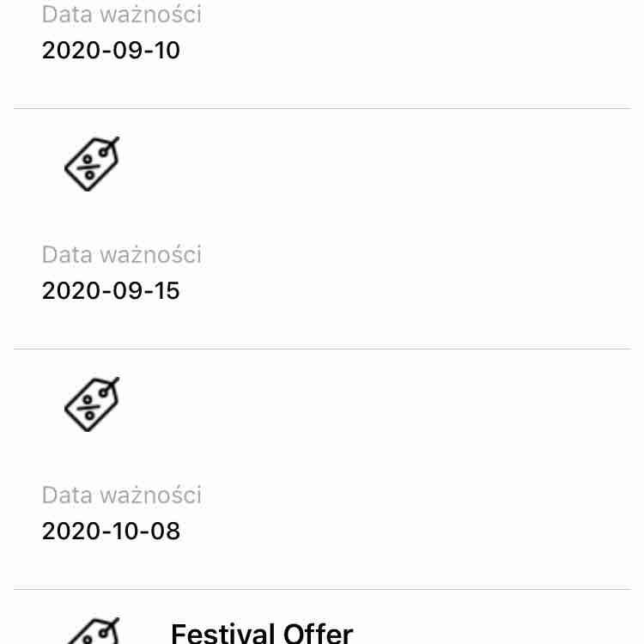Viewport: 644px width, 644px height.
Task: Open the Festival Offer coupon title
Action: pos(262,633)
